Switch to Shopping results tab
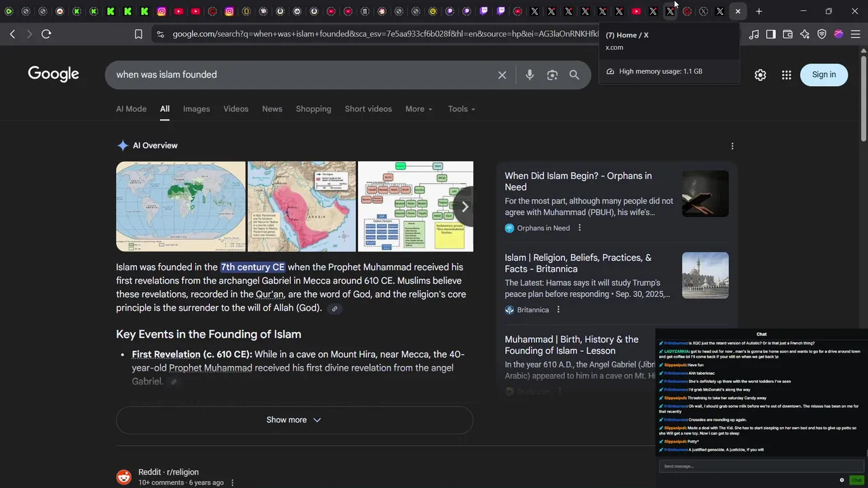Image resolution: width=868 pixels, height=488 pixels. pos(313,109)
